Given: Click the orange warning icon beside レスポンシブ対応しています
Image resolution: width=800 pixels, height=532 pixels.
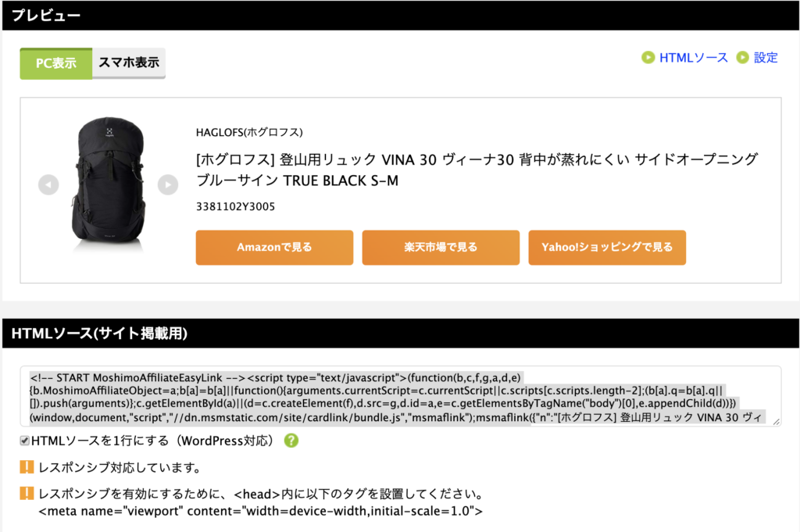Looking at the screenshot, I should click(x=27, y=466).
